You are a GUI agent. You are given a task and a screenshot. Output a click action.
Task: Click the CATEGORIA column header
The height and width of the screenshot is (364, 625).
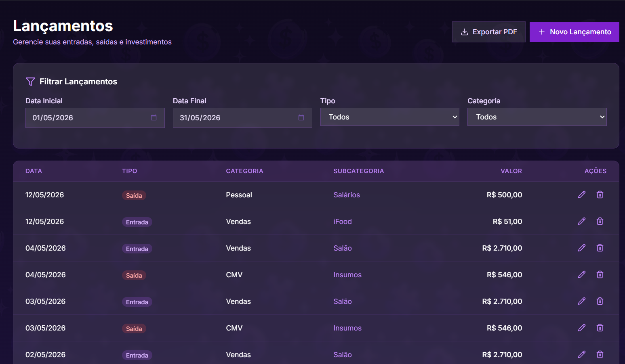[x=244, y=171]
